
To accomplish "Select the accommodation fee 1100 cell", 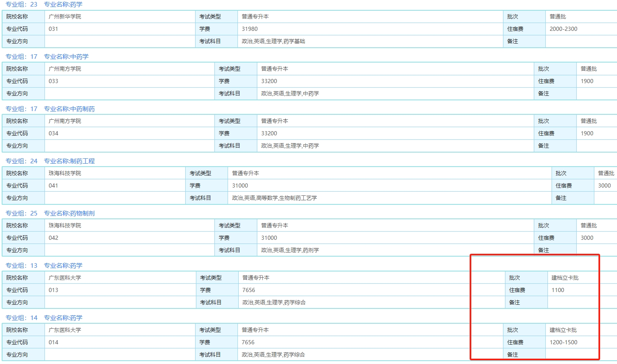I will (x=558, y=290).
